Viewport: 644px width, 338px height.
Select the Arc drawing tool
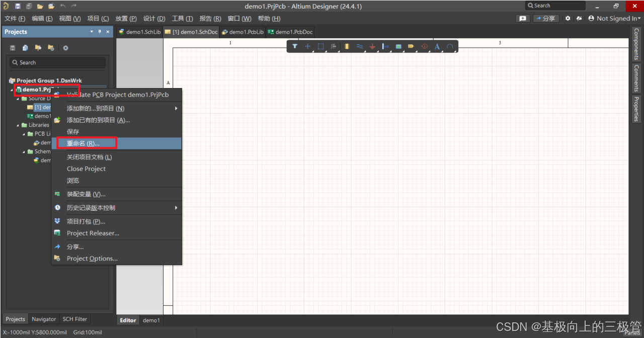pos(450,46)
